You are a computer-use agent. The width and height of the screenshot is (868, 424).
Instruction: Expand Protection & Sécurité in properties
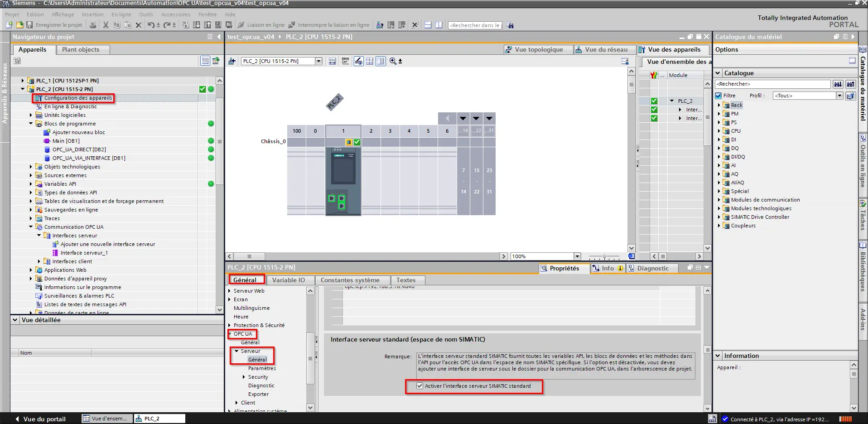pyautogui.click(x=229, y=325)
